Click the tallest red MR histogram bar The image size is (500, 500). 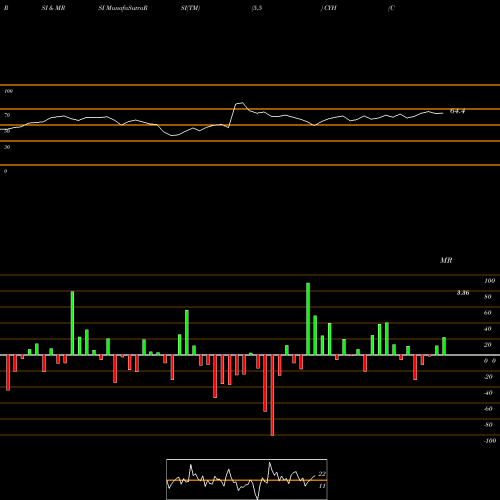272,395
